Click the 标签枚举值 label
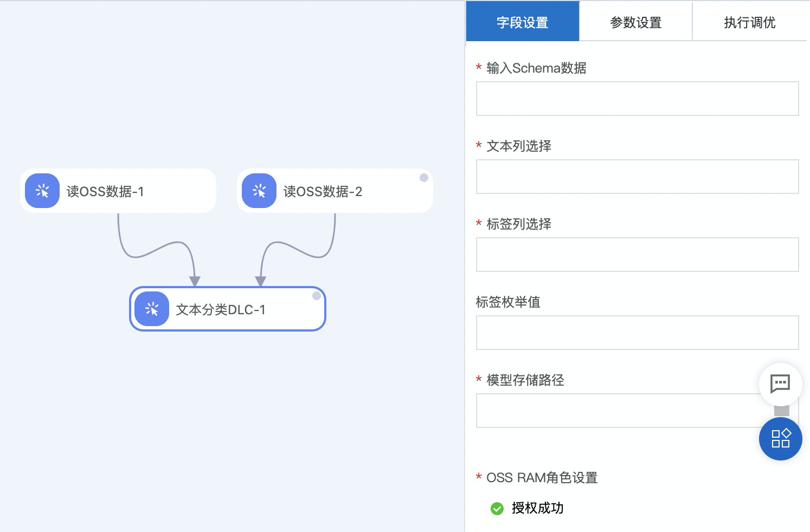 508,302
